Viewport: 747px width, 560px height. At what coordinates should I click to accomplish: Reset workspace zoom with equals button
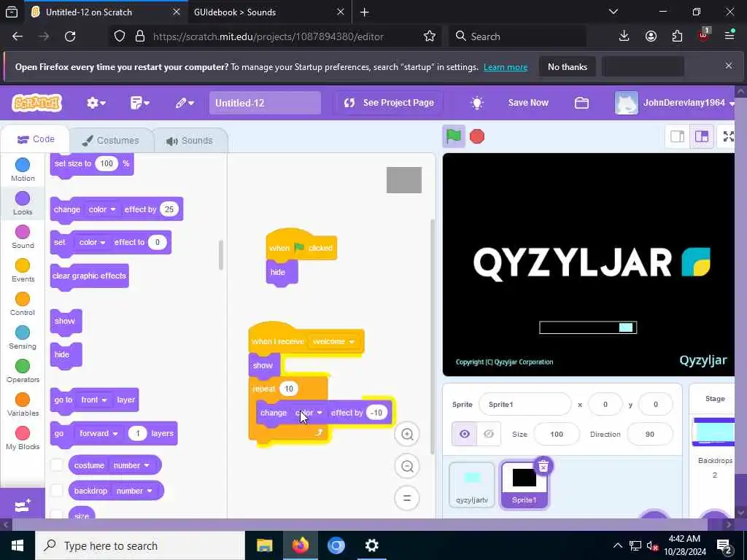click(407, 498)
